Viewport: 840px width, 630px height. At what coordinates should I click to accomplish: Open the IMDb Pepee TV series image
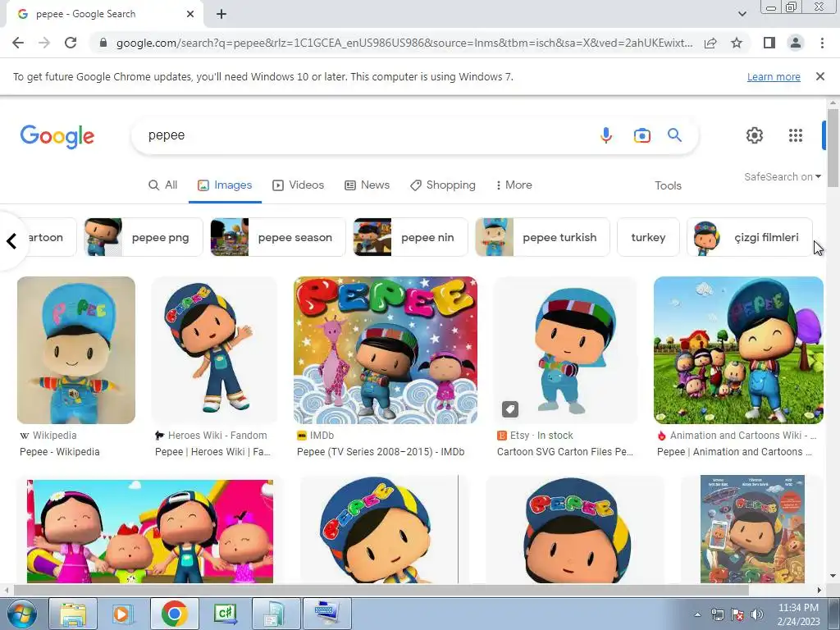(386, 350)
